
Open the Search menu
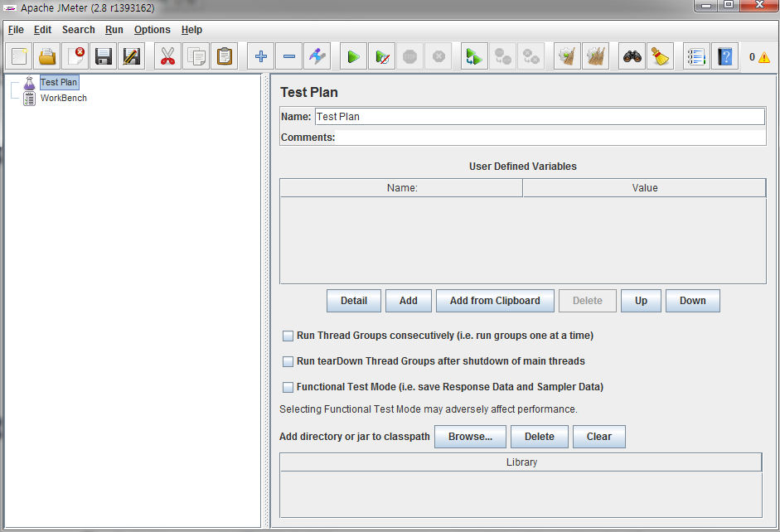click(x=78, y=30)
